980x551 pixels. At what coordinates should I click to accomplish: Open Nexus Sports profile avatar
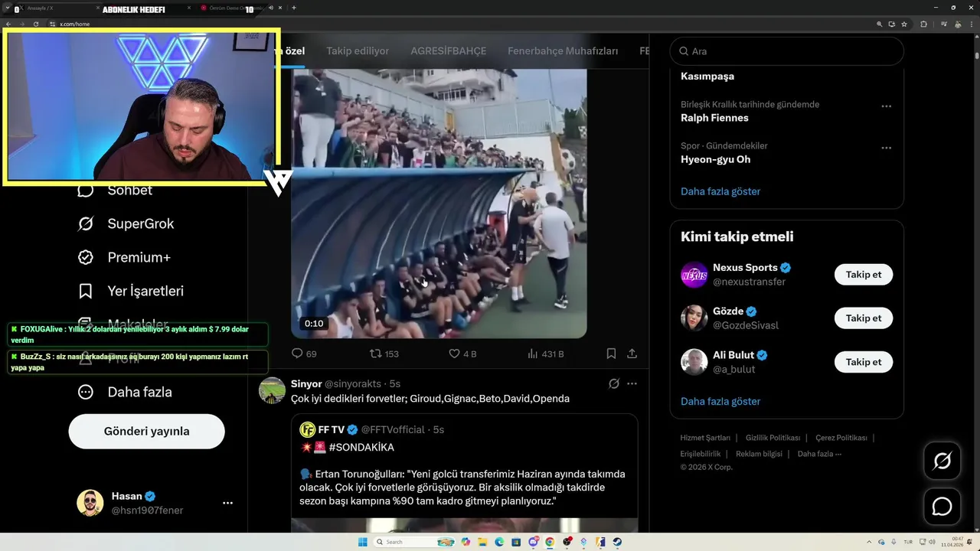694,275
